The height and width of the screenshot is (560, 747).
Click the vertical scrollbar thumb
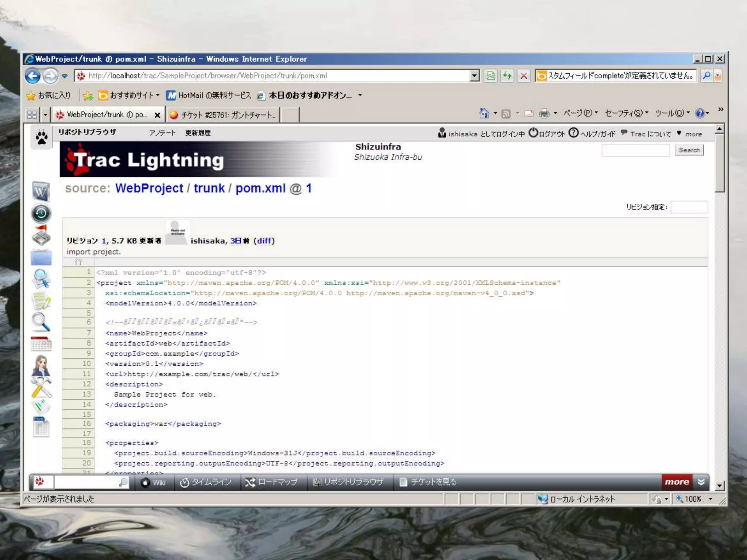(x=719, y=162)
